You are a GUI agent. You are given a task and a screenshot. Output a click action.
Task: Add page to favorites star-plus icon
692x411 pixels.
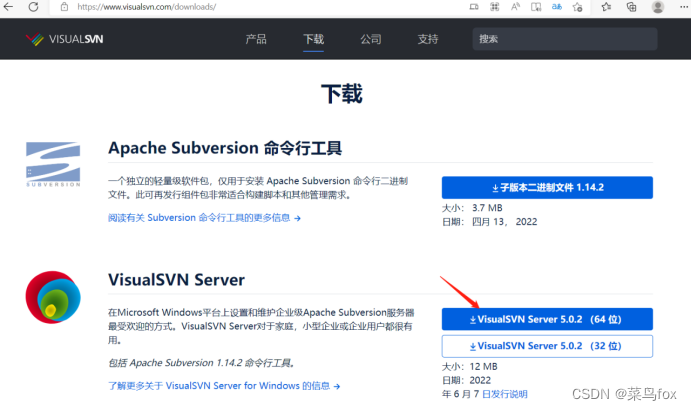point(577,7)
